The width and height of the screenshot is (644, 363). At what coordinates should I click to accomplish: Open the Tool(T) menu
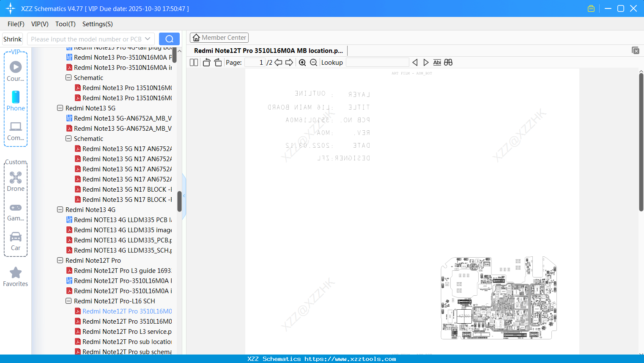66,24
